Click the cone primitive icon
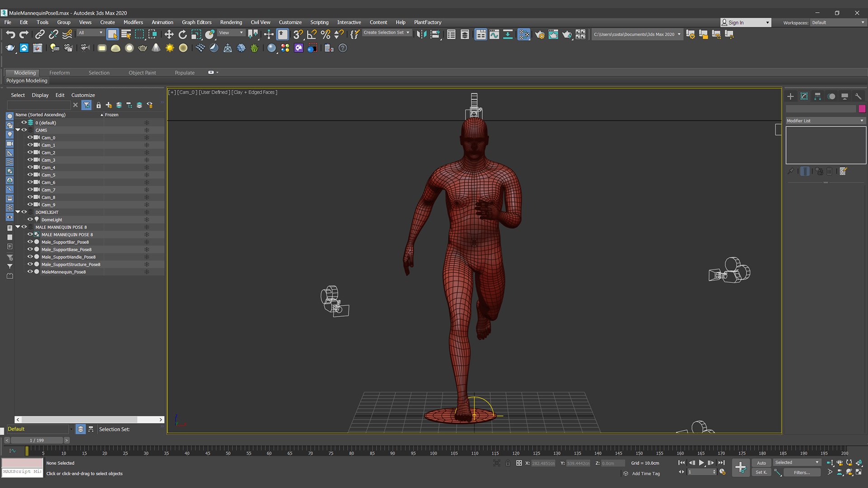This screenshot has width=868, height=488. tap(156, 48)
